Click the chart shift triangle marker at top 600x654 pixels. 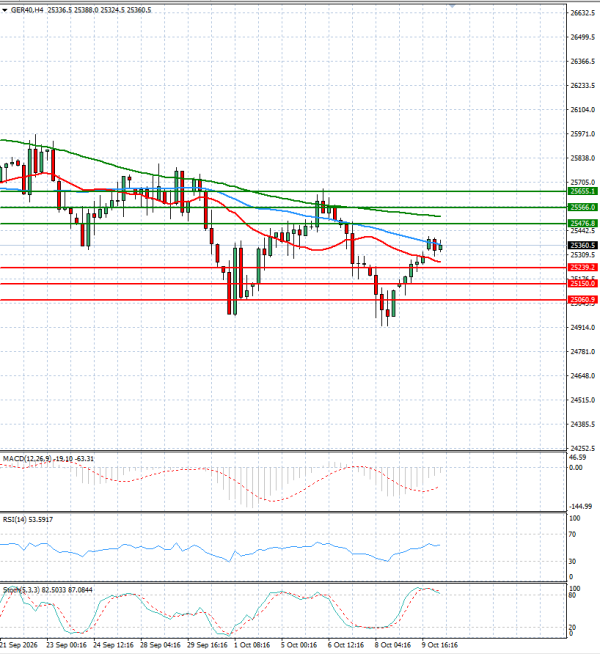pos(452,5)
